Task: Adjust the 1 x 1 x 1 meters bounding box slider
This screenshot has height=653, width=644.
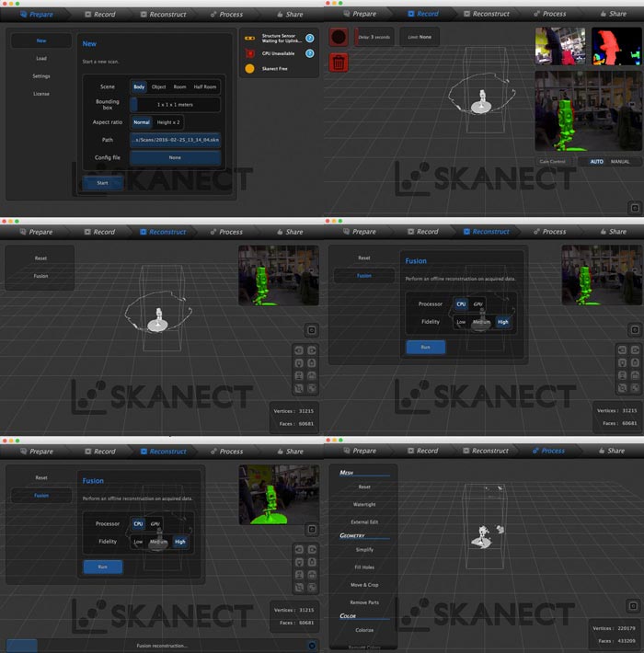Action: click(175, 105)
